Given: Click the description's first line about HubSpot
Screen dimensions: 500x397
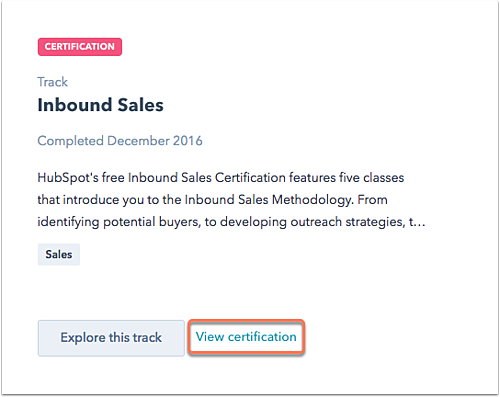Looking at the screenshot, I should click(221, 178).
